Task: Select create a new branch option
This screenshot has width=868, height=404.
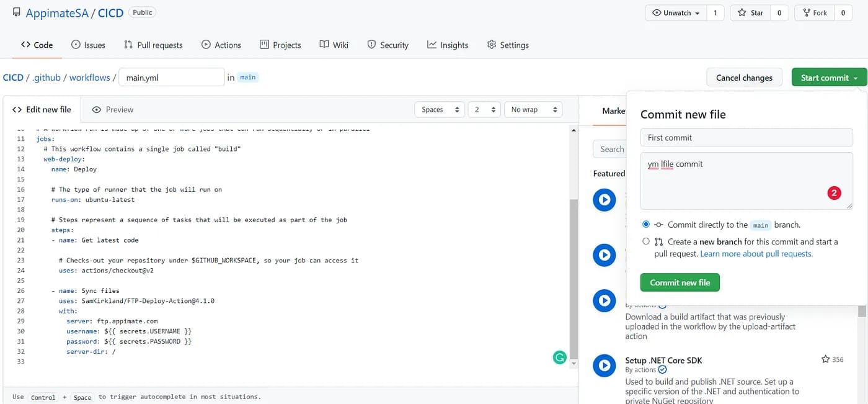Action: 646,241
